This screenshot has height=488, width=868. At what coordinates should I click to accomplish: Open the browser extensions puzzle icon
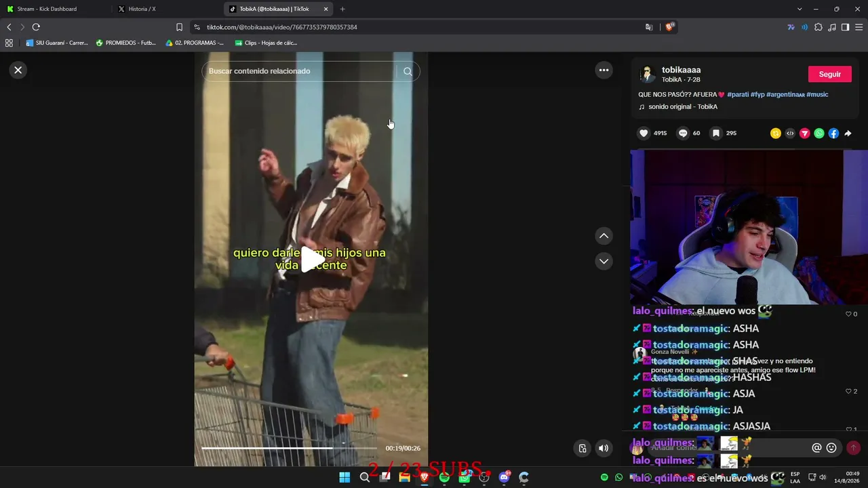click(x=818, y=27)
